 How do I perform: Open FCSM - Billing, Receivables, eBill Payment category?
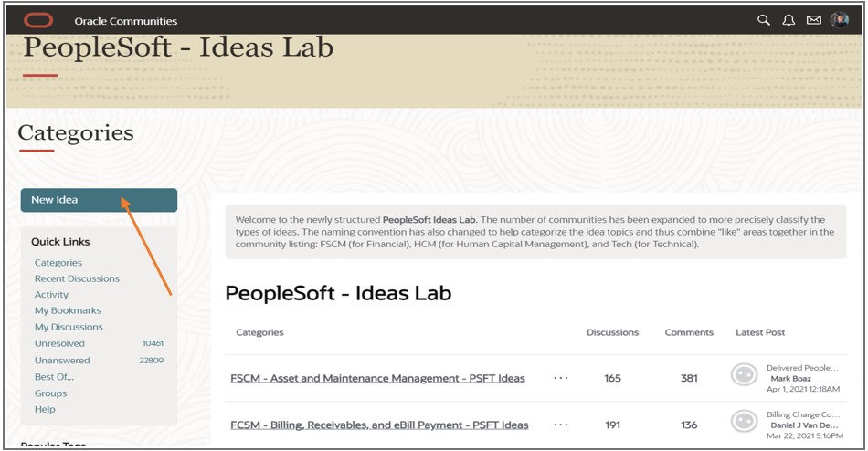point(379,425)
